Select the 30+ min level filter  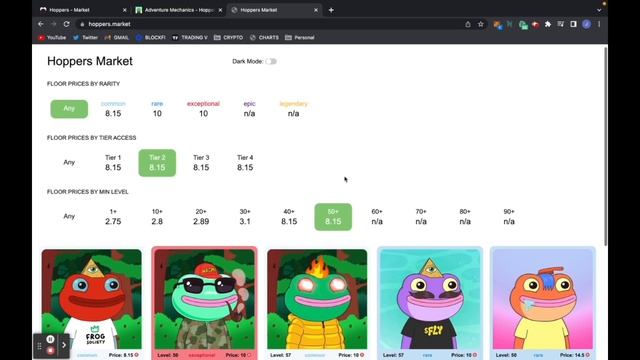[x=245, y=216]
